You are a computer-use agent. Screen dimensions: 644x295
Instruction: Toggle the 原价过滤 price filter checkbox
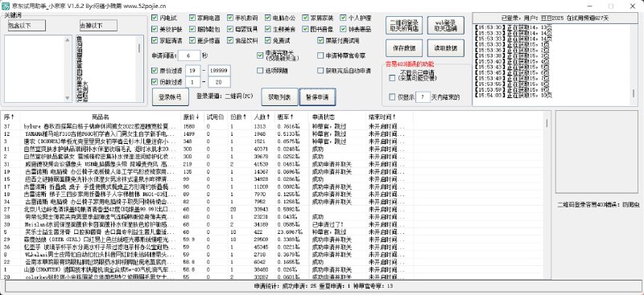coord(155,71)
